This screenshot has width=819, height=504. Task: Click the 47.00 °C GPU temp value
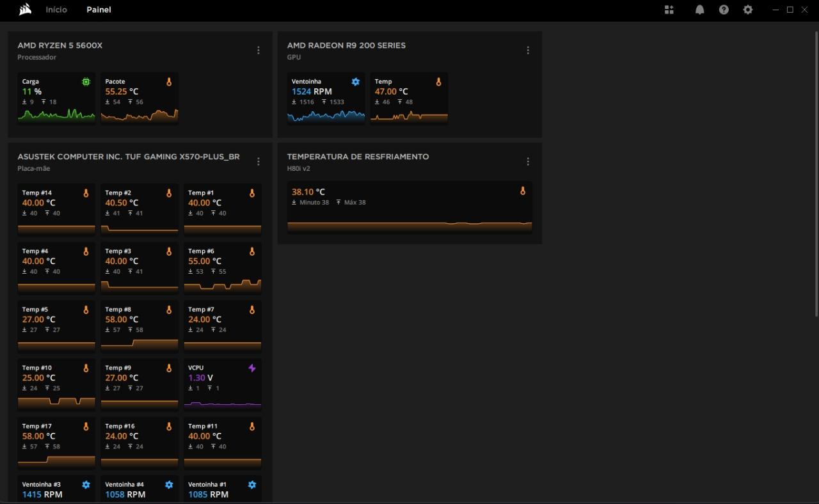tap(391, 91)
